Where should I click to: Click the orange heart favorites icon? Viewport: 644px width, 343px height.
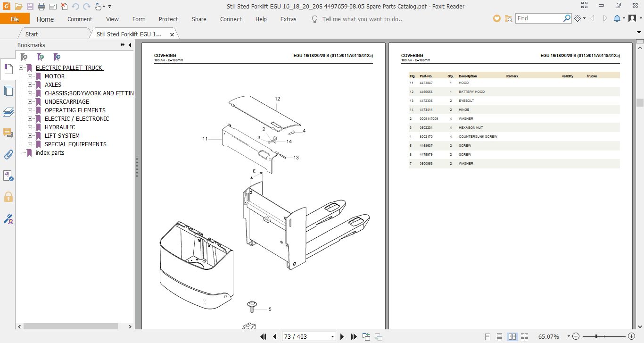tap(496, 18)
